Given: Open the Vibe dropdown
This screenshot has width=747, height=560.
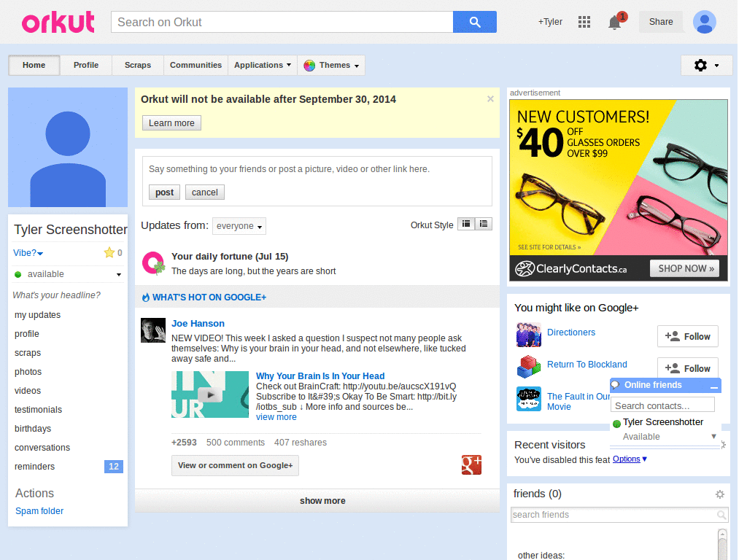Looking at the screenshot, I should [x=28, y=253].
